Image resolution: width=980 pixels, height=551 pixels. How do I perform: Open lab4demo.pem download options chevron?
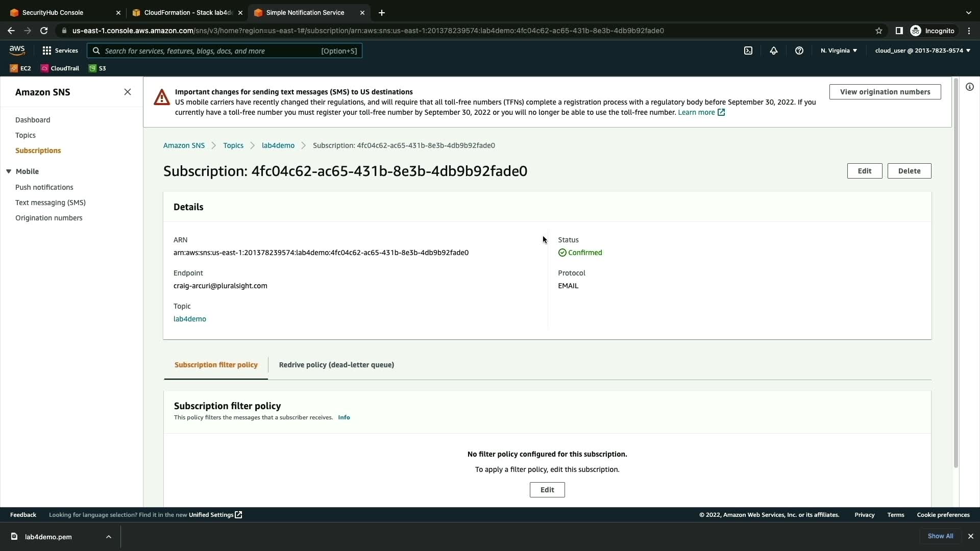coord(109,537)
